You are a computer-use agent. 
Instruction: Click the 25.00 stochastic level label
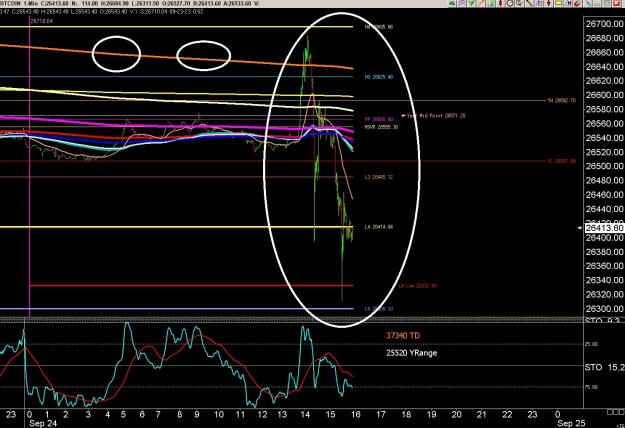592,344
